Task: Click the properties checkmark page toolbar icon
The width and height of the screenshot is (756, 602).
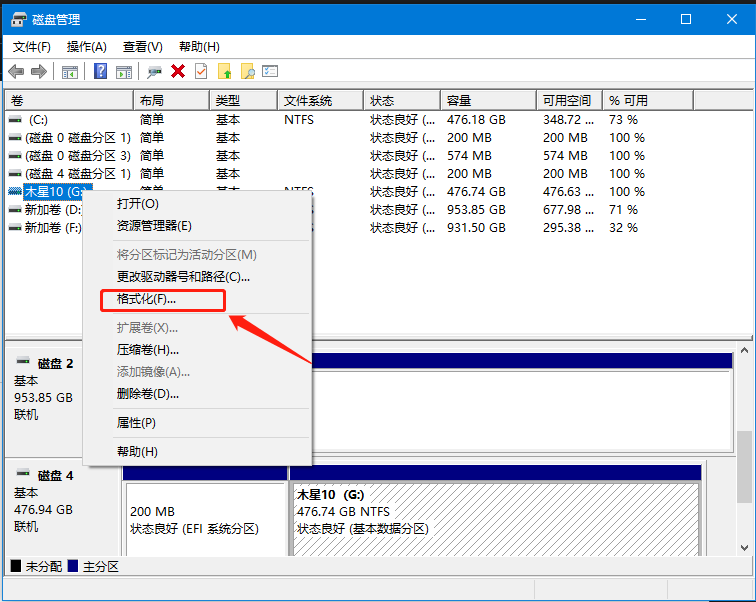Action: (201, 71)
